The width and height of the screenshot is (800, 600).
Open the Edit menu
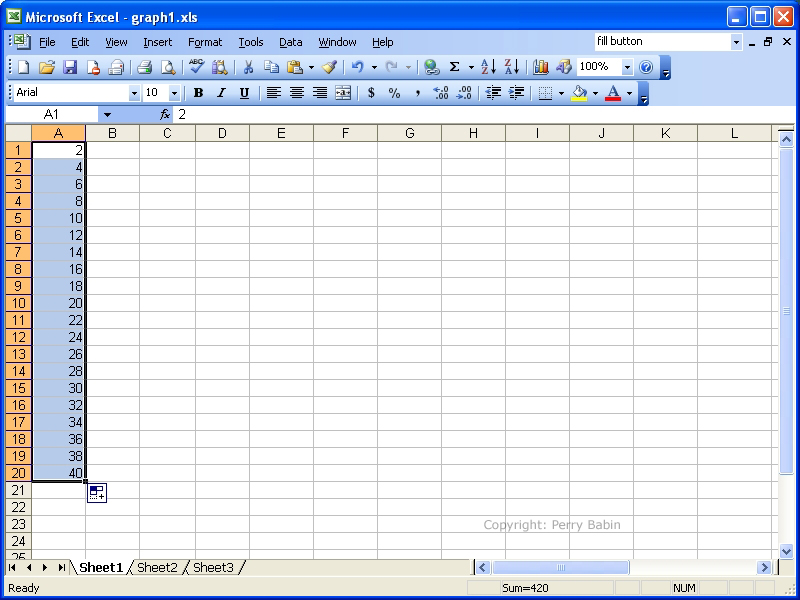[x=80, y=42]
